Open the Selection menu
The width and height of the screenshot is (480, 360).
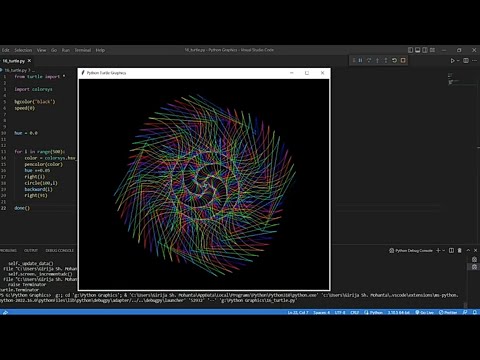coord(23,50)
